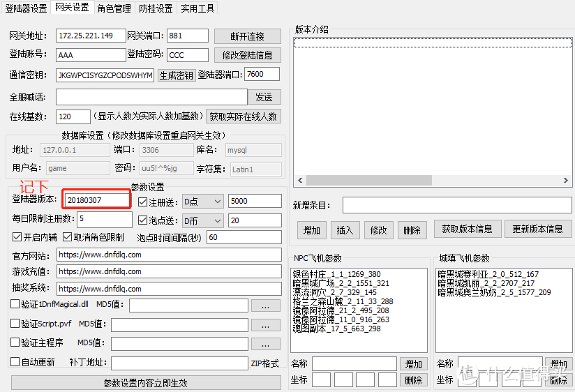
Task: Click the 全服喊话 text box
Action: point(151,97)
